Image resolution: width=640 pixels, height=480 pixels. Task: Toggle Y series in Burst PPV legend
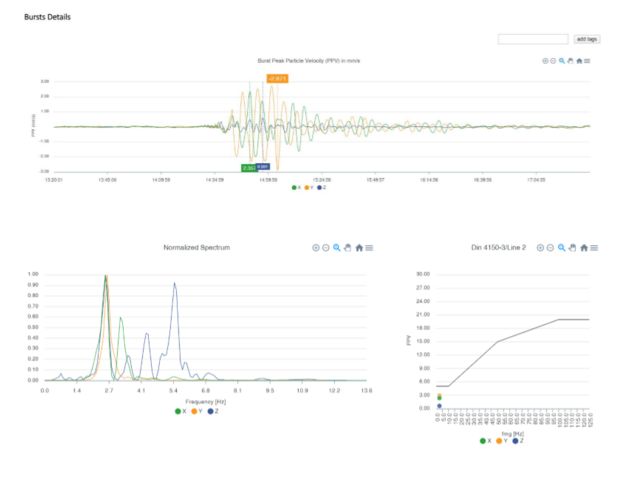point(308,187)
